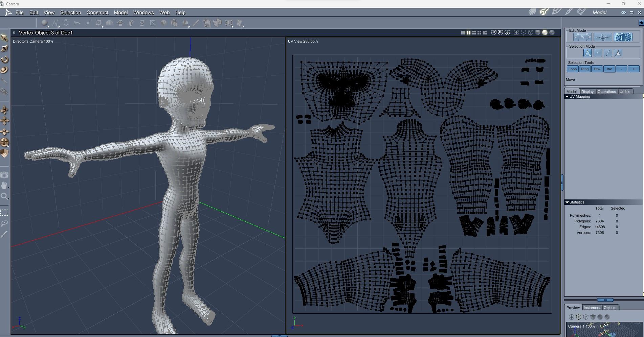
Task: Switch display to wireframe cube mode
Action: 531,33
